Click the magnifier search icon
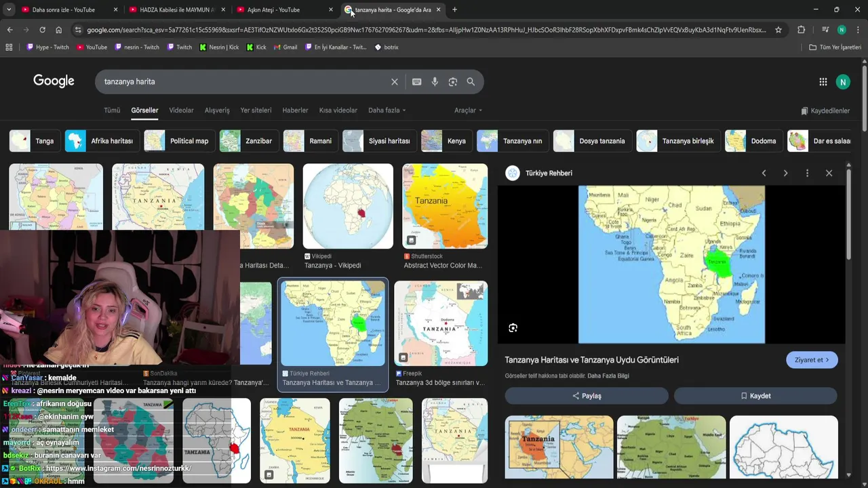Image resolution: width=868 pixels, height=488 pixels. click(x=471, y=81)
